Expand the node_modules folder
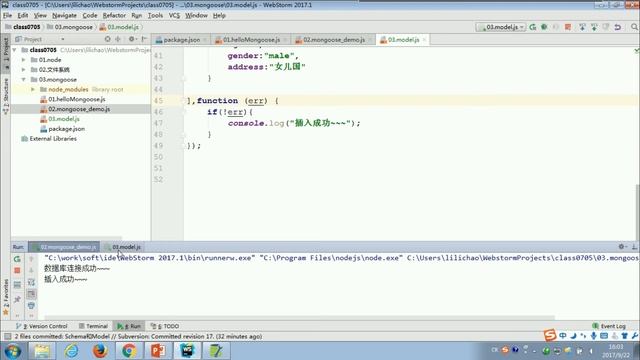 tap(33, 89)
